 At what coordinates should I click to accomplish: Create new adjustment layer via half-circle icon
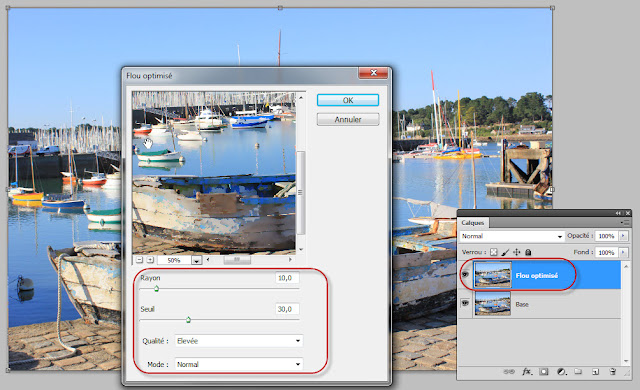562,372
